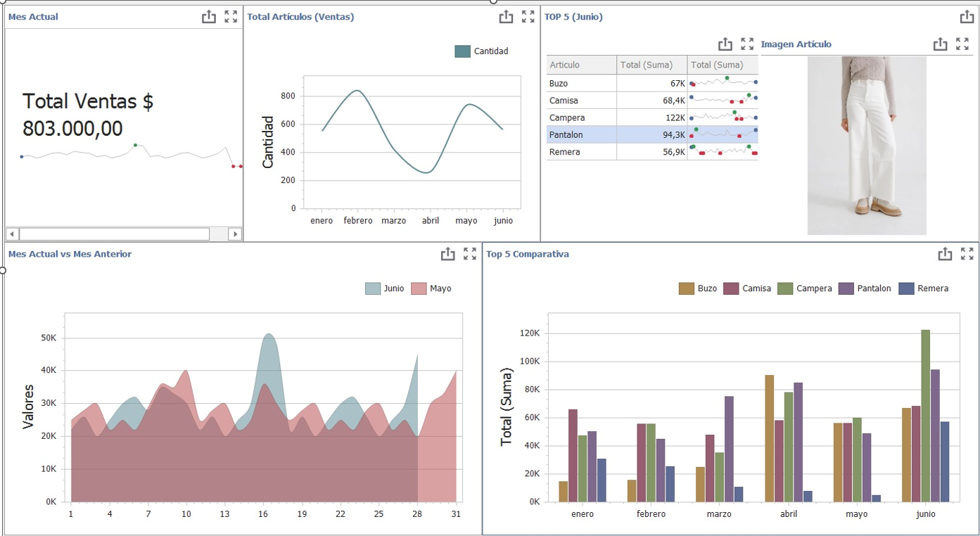980x536 pixels.
Task: Click the 'Mes Actual' panel title
Action: [33, 17]
